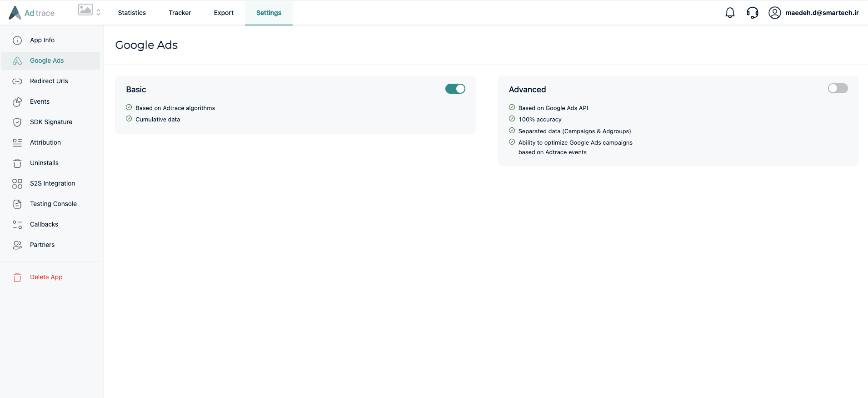Click checkmark beside Separated data
This screenshot has width=868, height=398.
(512, 131)
